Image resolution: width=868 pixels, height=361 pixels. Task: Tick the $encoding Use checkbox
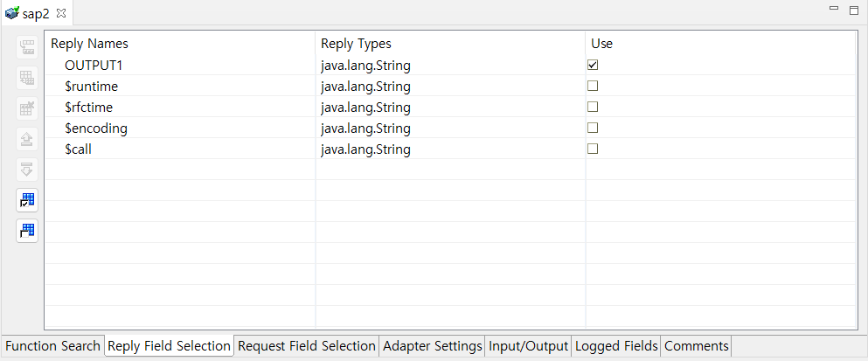[x=593, y=128]
